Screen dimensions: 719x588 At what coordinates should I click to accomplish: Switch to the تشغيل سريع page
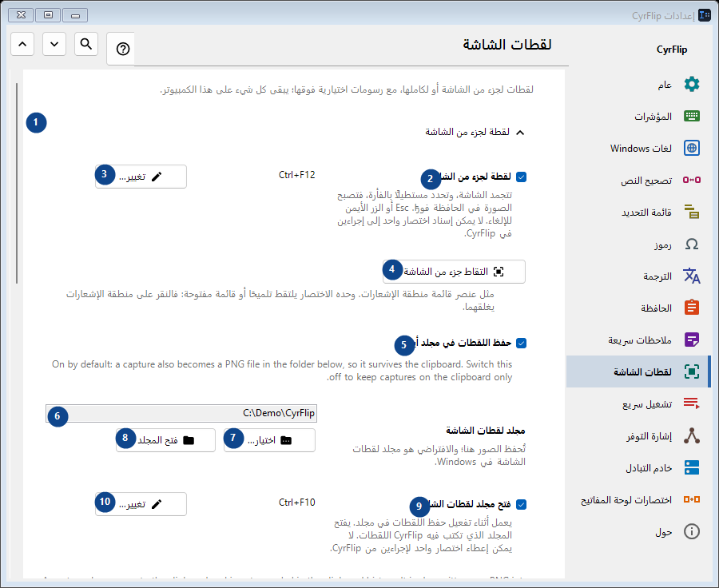click(x=638, y=403)
